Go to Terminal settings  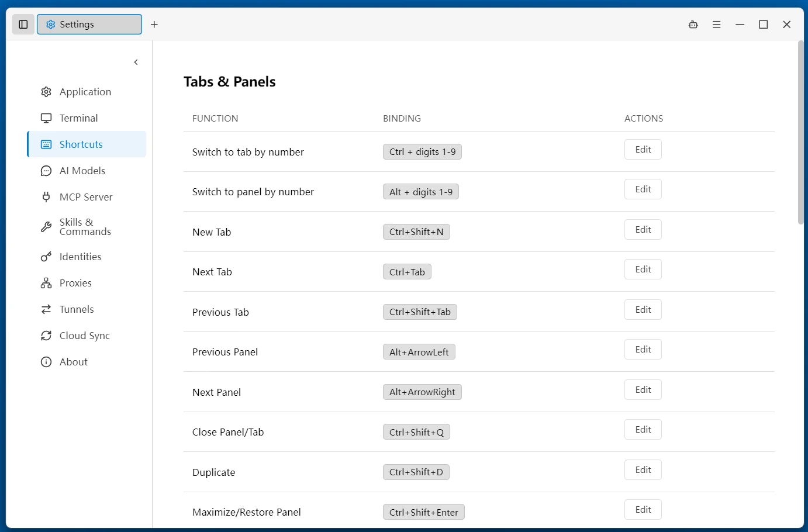click(x=87, y=118)
